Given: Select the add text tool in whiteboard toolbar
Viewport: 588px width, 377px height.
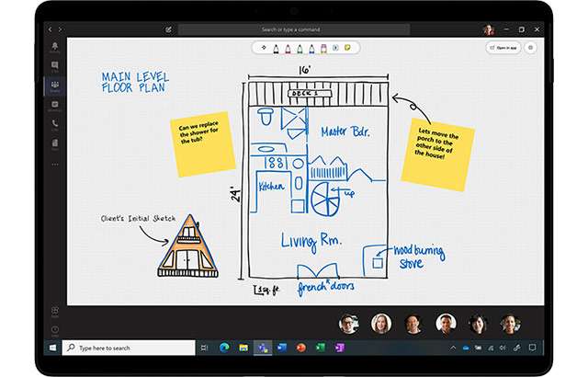Looking at the screenshot, I should (x=335, y=48).
